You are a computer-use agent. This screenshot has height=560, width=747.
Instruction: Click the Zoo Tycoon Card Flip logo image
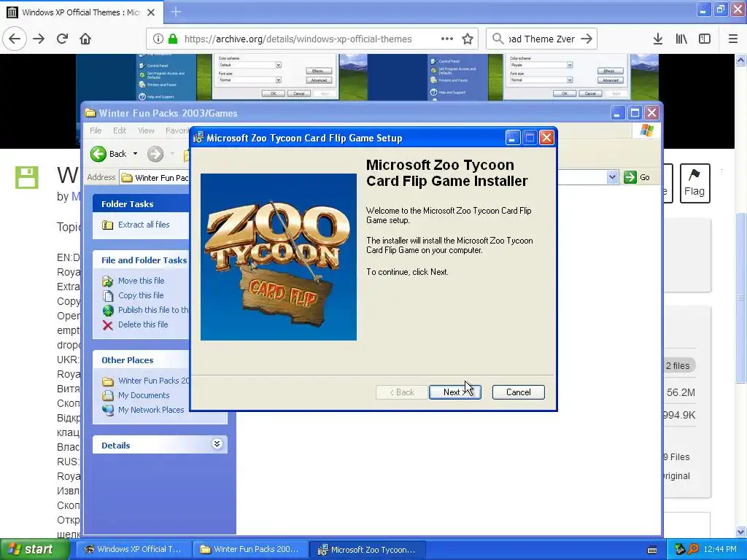[x=278, y=257]
